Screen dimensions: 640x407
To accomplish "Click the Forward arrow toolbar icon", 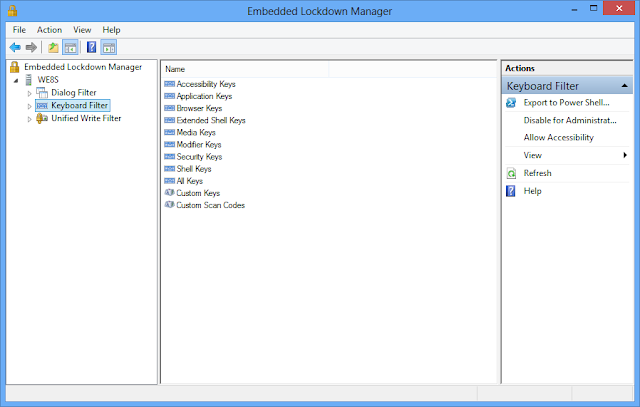I will click(31, 47).
